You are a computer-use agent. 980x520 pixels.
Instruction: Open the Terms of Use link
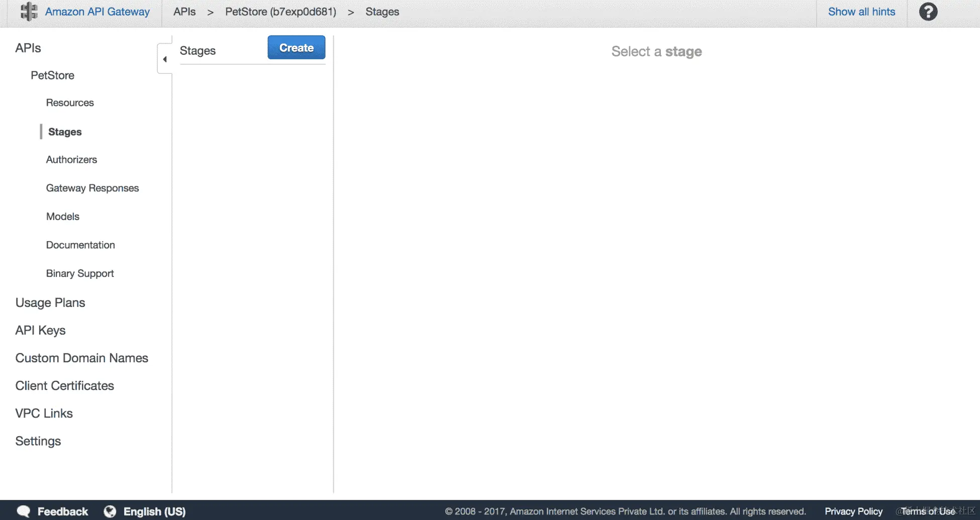click(928, 511)
